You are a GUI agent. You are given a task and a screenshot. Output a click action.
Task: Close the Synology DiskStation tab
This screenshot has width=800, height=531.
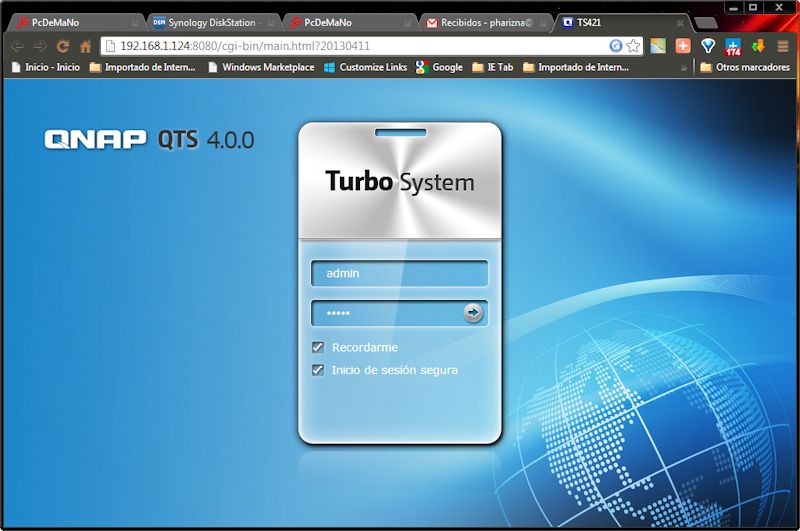pyautogui.click(x=270, y=23)
